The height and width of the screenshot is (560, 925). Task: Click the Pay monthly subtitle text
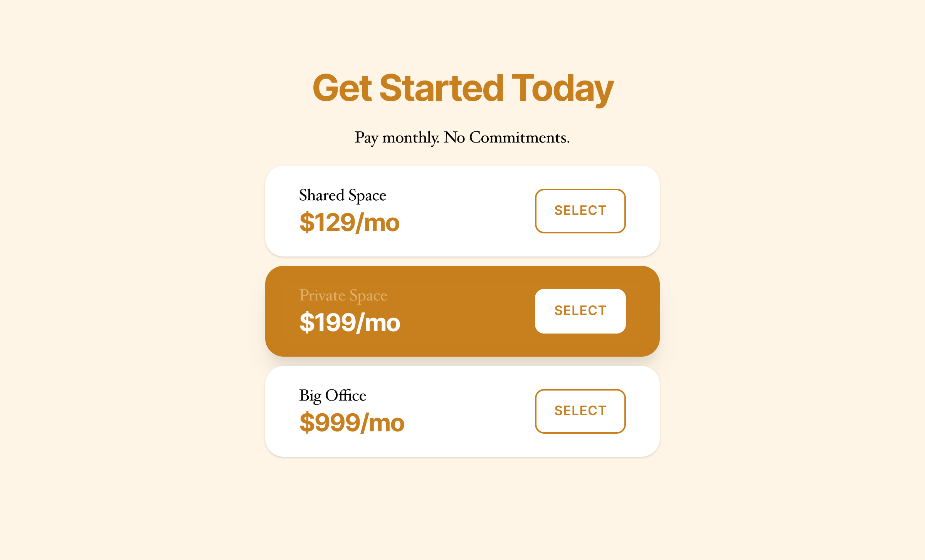pyautogui.click(x=462, y=137)
